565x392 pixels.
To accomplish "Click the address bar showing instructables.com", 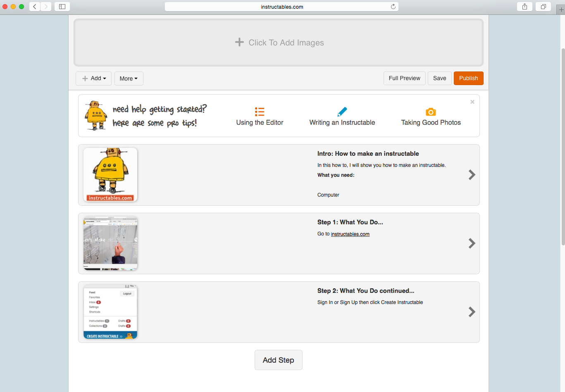I will point(281,7).
